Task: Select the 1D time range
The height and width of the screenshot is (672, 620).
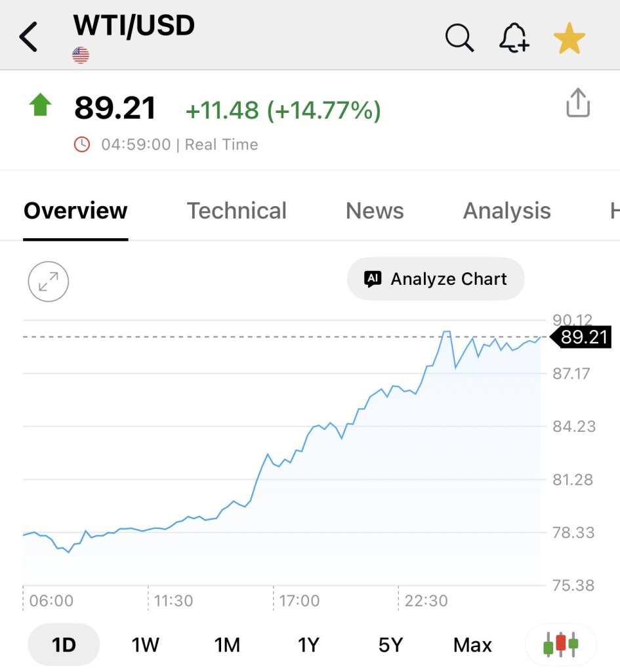Action: 64,645
